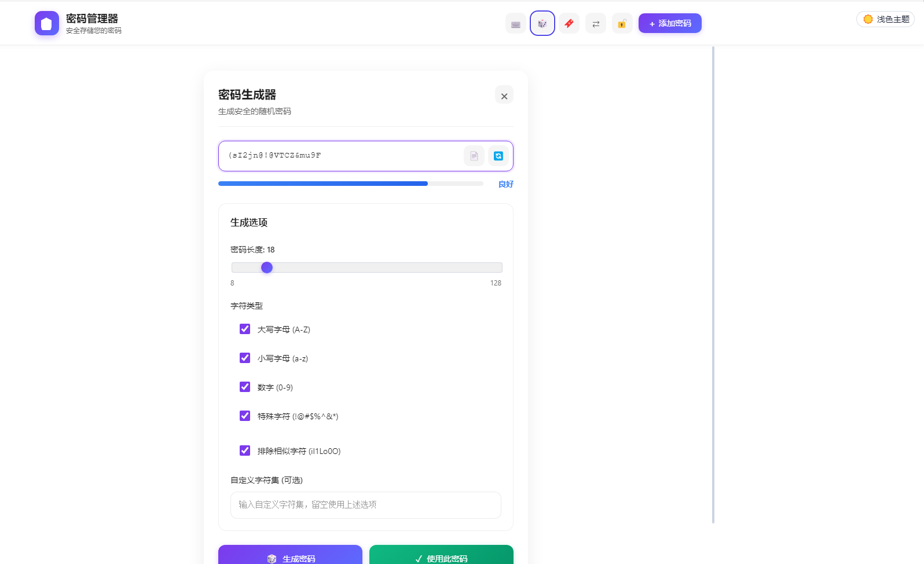This screenshot has height=564, width=924.
Task: Click the page vertical scrollbar
Action: (x=713, y=285)
